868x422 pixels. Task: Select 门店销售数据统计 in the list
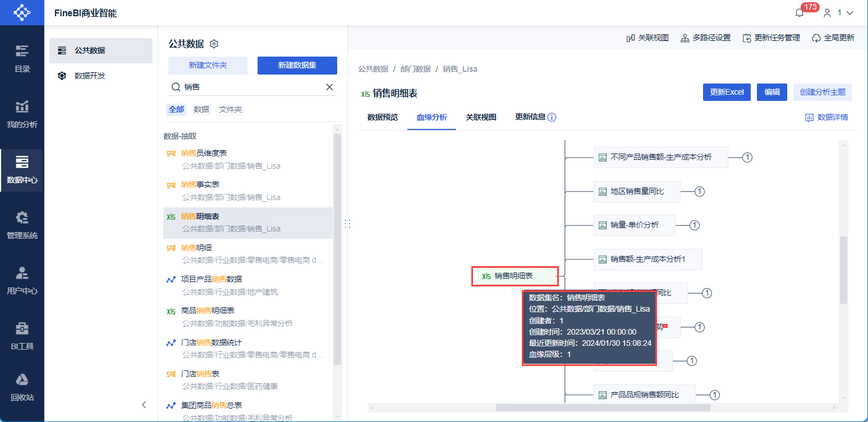click(x=248, y=349)
